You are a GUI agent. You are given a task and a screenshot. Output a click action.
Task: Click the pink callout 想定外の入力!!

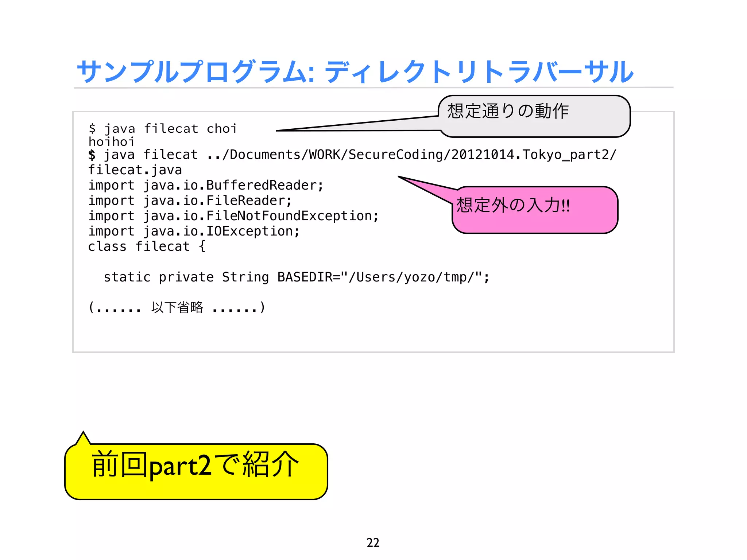pyautogui.click(x=535, y=210)
